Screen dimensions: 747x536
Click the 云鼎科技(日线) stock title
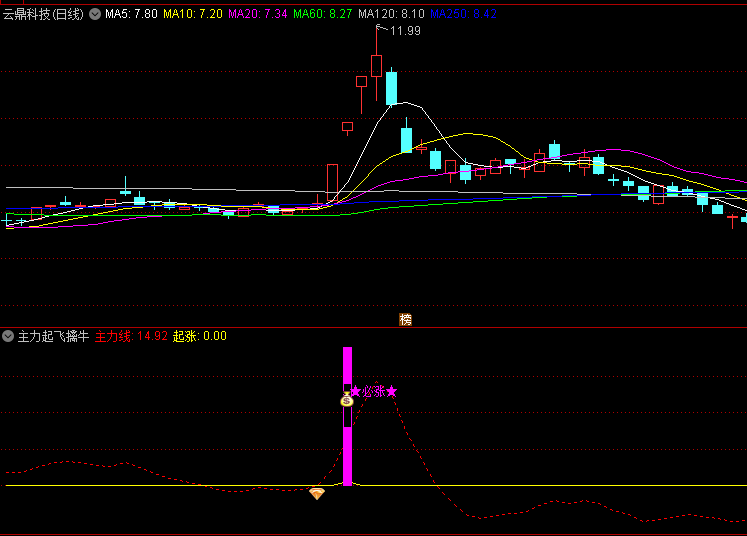pyautogui.click(x=45, y=14)
